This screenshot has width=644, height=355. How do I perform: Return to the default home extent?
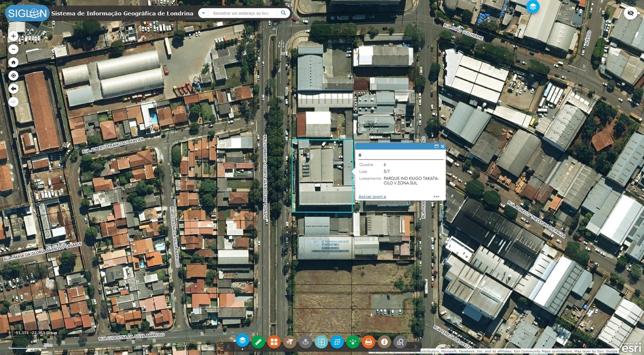(13, 62)
